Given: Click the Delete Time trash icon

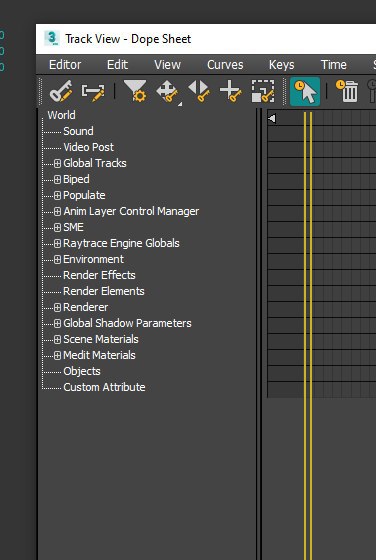Looking at the screenshot, I should 347,91.
